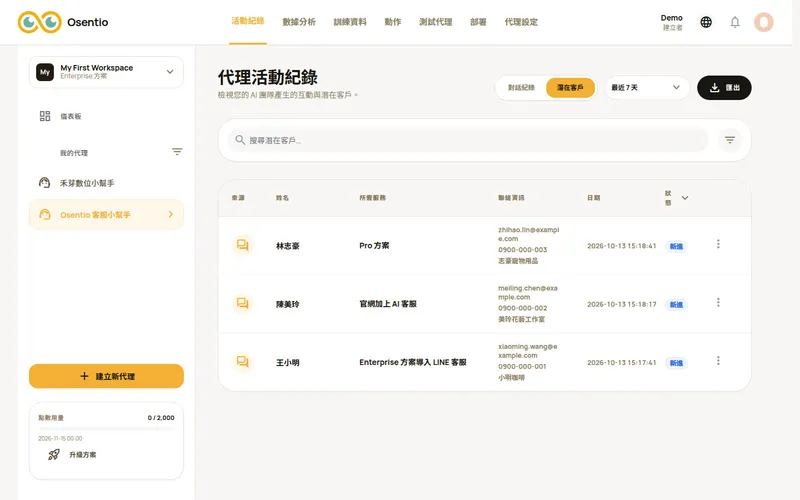
Task: Click the Osentio owl-eyes logo
Action: (39, 22)
